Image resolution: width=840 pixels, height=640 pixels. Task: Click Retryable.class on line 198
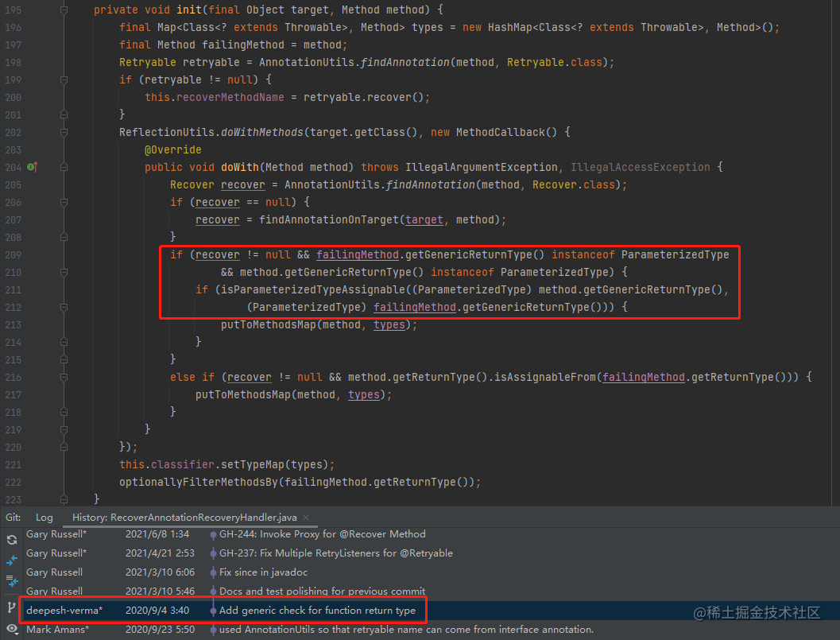pyautogui.click(x=555, y=62)
